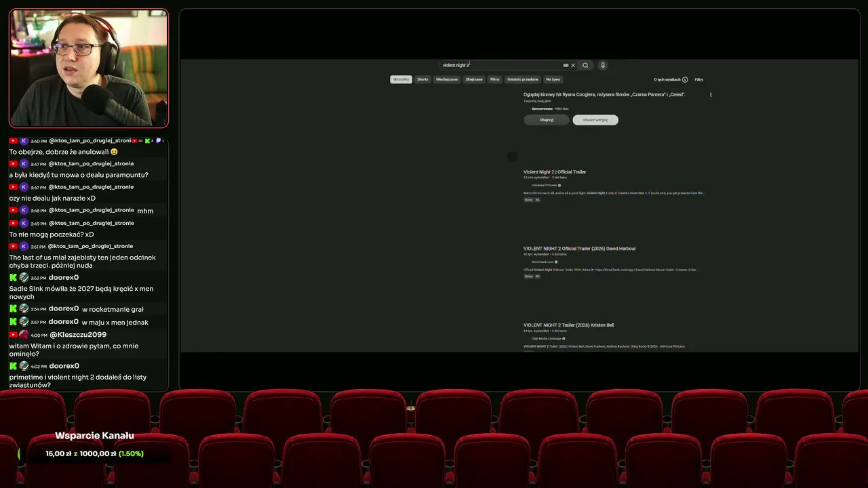Click chat message starting 'primetime i violent night 2'

coord(78,381)
